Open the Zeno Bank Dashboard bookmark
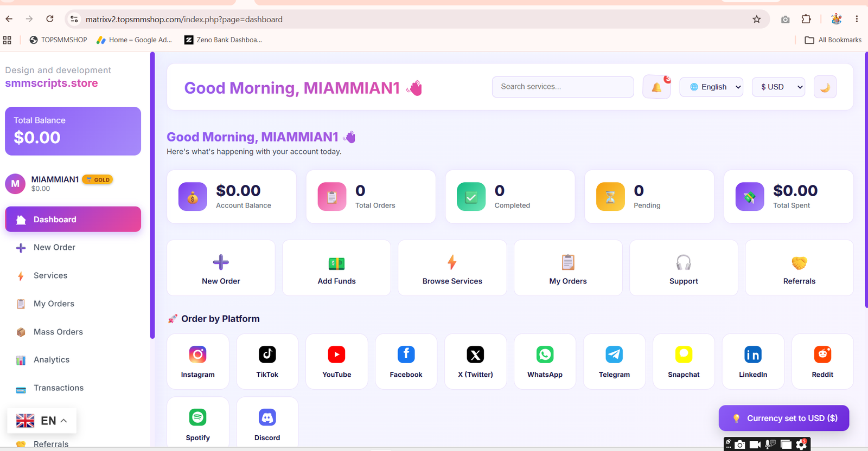 point(223,40)
